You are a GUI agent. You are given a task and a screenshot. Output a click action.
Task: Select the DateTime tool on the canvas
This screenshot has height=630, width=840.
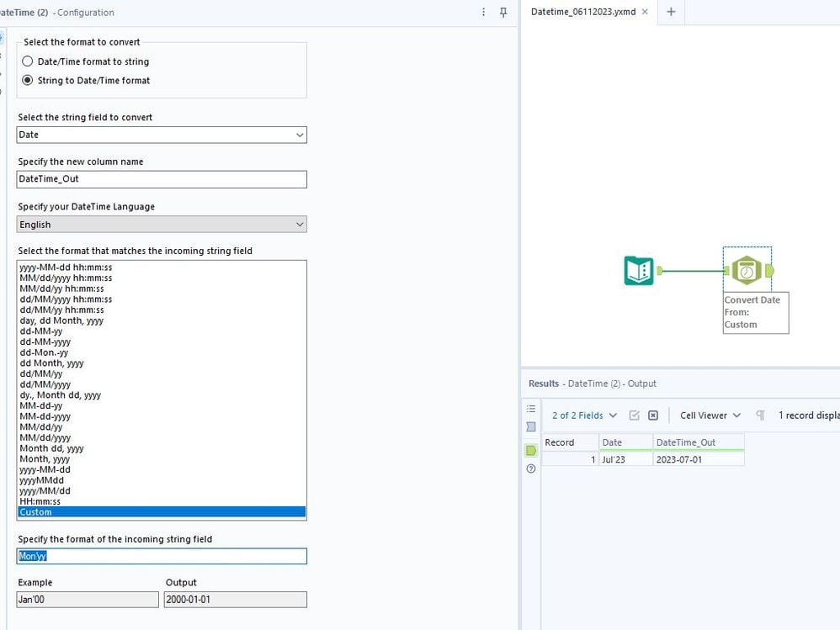pyautogui.click(x=747, y=270)
